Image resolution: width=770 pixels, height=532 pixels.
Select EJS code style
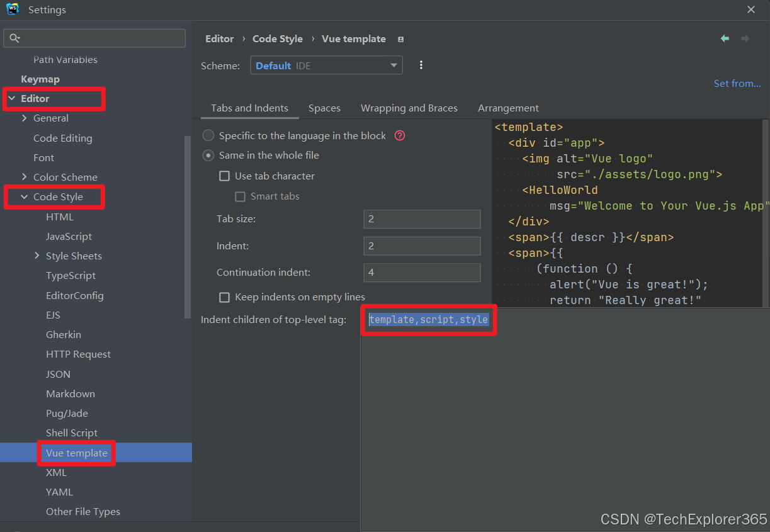[x=54, y=315]
